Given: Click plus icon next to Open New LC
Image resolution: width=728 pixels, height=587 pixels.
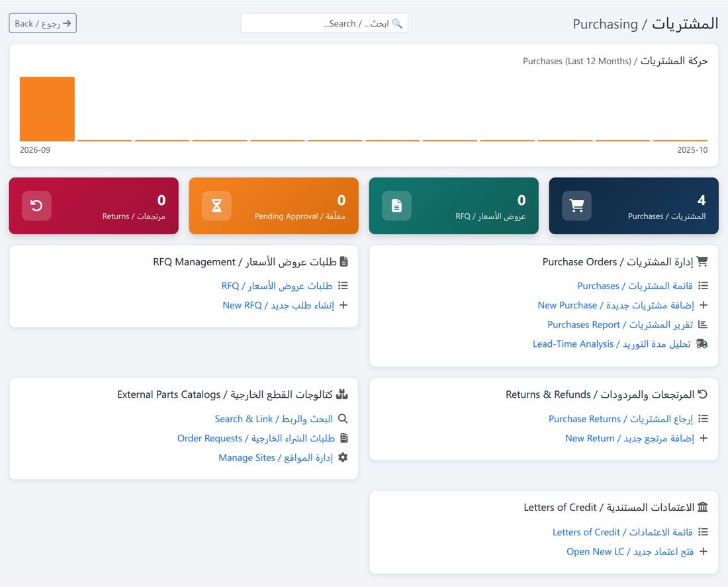Looking at the screenshot, I should 704,551.
